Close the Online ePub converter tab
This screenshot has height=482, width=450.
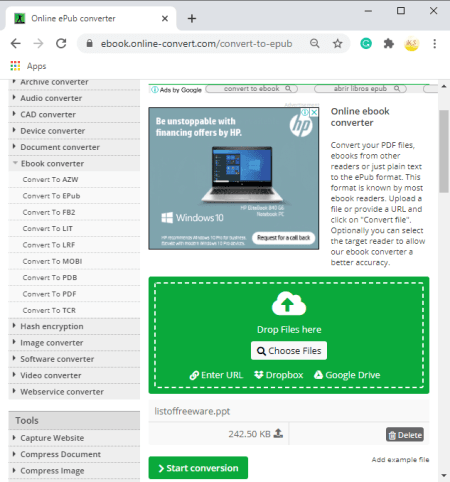pos(165,19)
